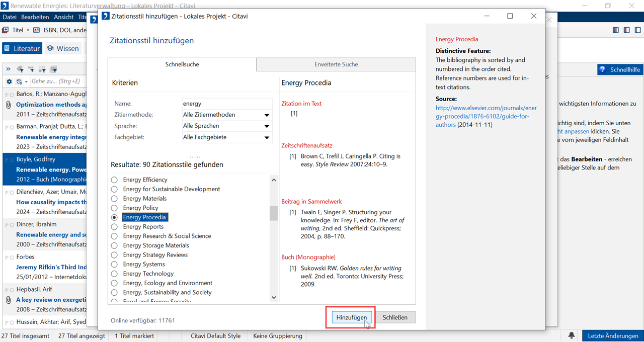Click the settings gear icon above the reference list
Image resolution: width=644 pixels, height=342 pixels.
pyautogui.click(x=9, y=81)
